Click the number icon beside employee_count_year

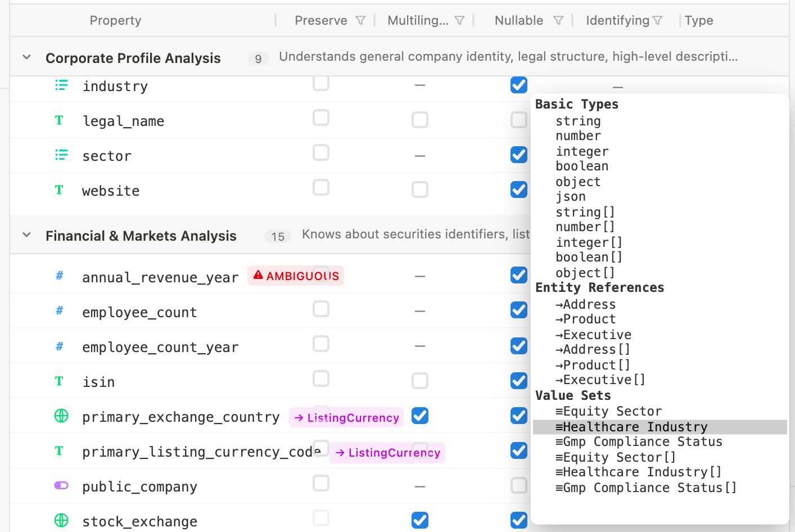59,346
